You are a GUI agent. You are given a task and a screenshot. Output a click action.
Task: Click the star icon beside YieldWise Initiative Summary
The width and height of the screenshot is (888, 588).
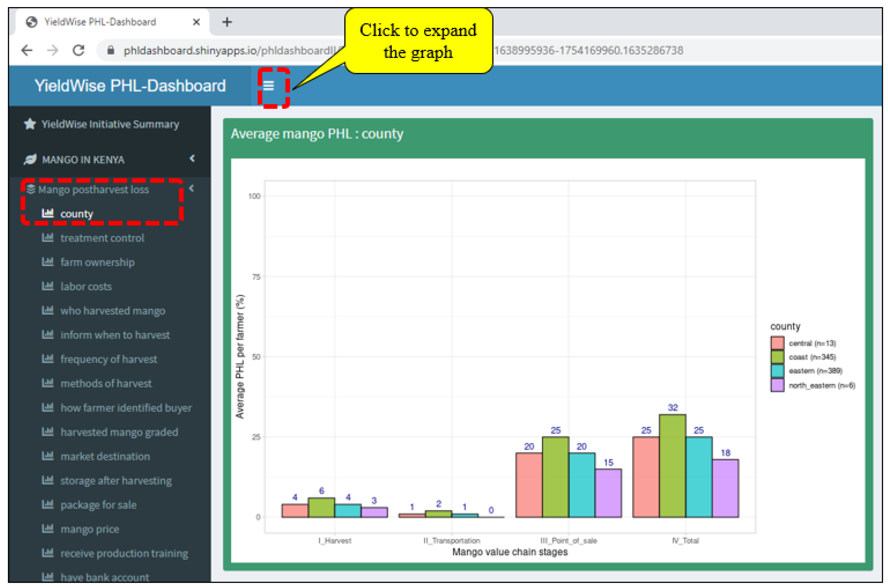pos(30,124)
